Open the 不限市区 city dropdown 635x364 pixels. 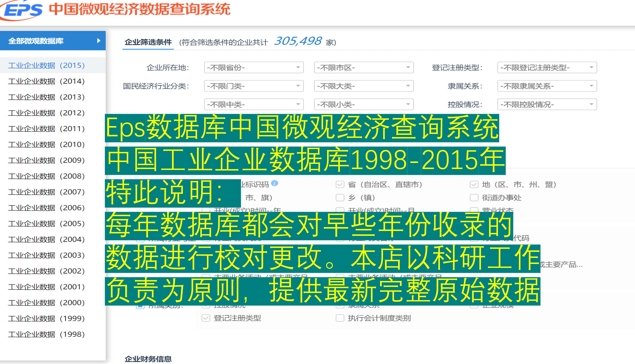[364, 67]
